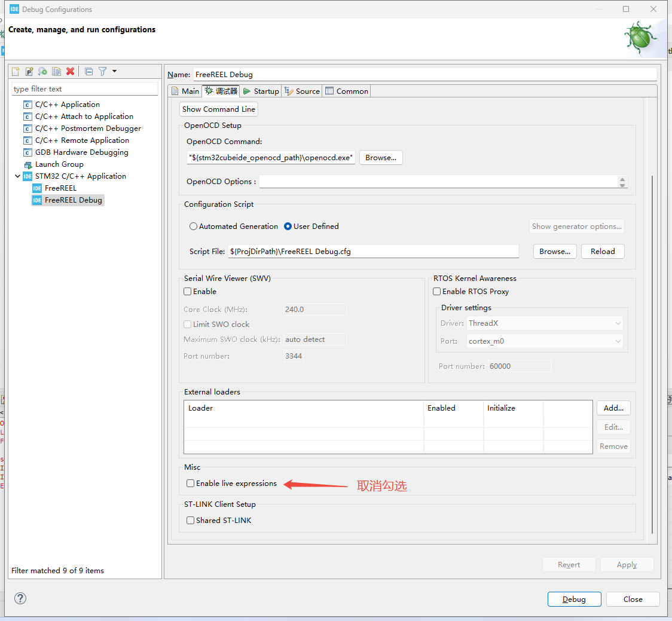Image resolution: width=672 pixels, height=621 pixels.
Task: Duplicate the selected launch configuration
Action: 56,71
